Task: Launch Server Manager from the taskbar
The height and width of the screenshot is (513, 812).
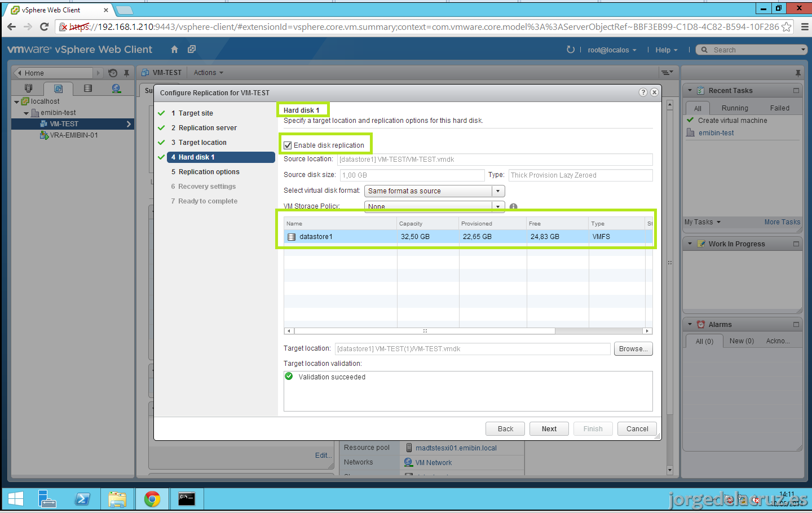Action: click(x=47, y=499)
